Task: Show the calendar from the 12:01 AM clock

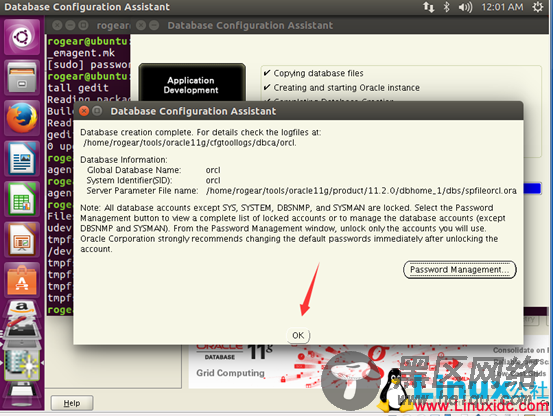Action: click(x=502, y=7)
